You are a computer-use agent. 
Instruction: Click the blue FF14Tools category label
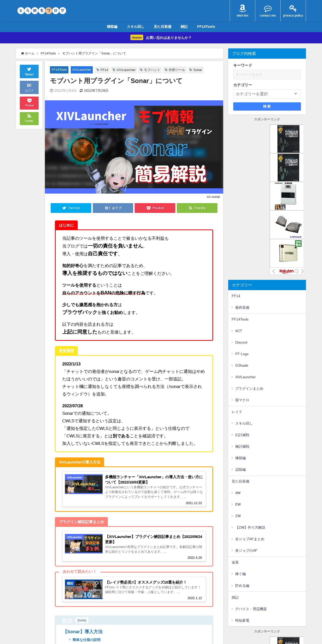pyautogui.click(x=59, y=70)
